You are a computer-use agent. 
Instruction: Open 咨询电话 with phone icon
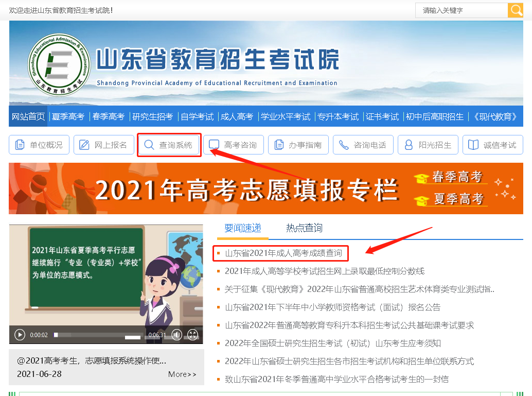[x=363, y=145]
